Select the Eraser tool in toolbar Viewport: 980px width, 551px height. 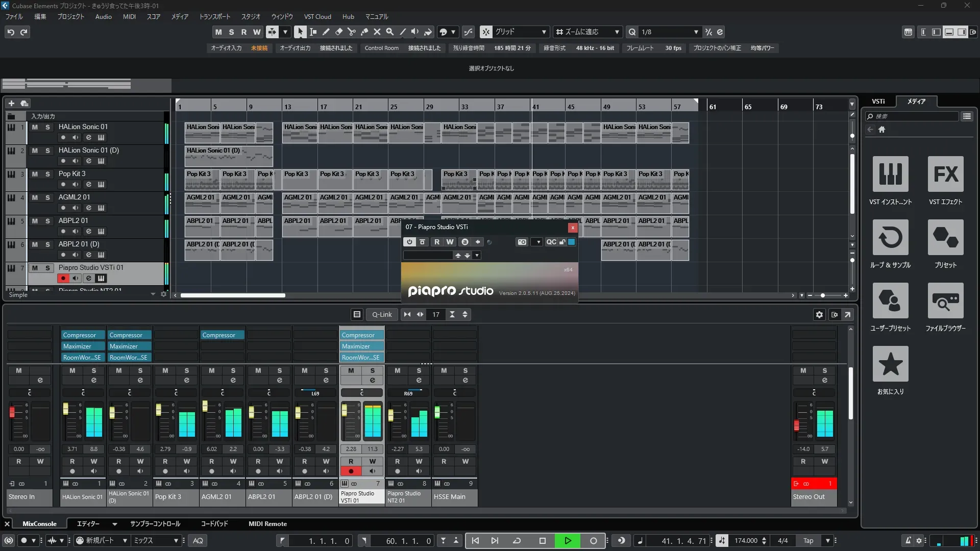click(338, 32)
